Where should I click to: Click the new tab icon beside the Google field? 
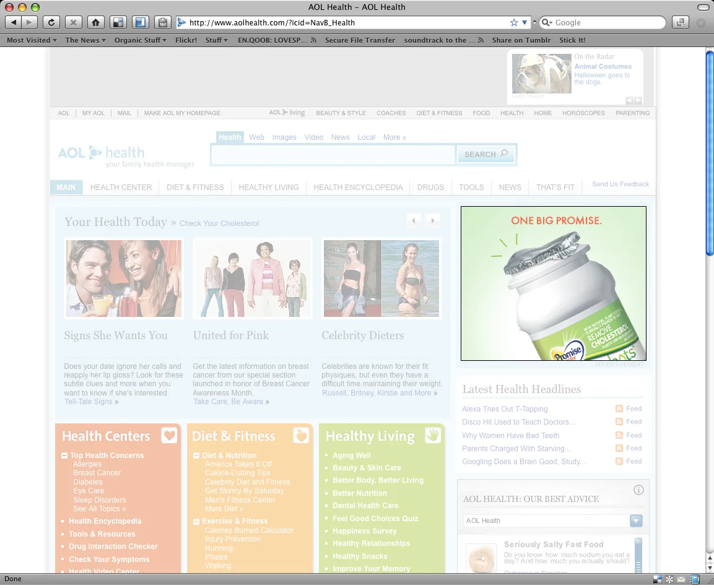(680, 22)
